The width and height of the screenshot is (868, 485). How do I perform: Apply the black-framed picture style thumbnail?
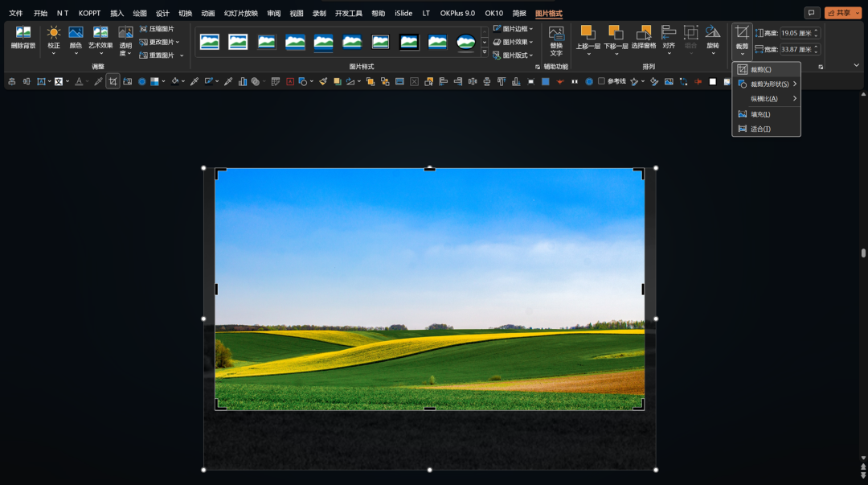tap(409, 42)
